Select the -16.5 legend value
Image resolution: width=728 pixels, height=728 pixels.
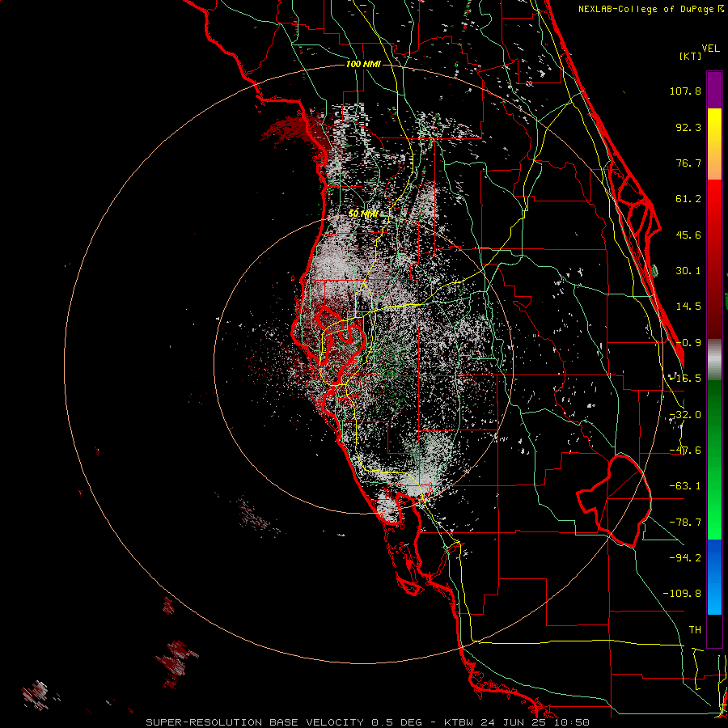click(685, 379)
